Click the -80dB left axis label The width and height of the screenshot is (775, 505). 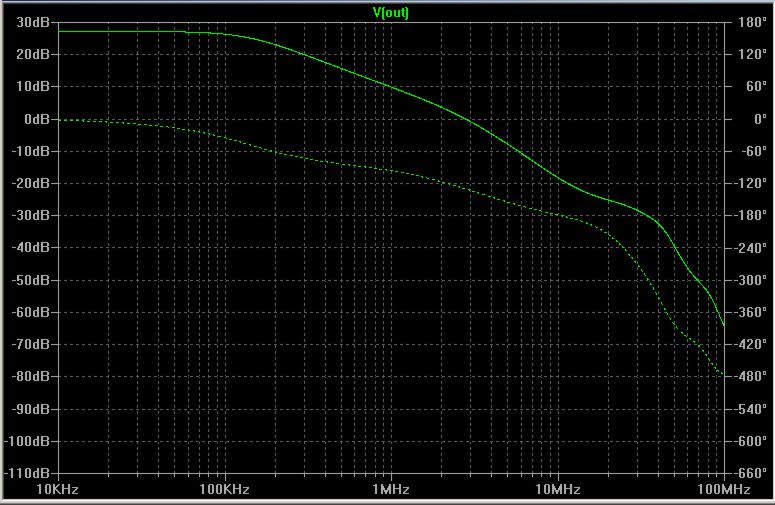[x=31, y=377]
